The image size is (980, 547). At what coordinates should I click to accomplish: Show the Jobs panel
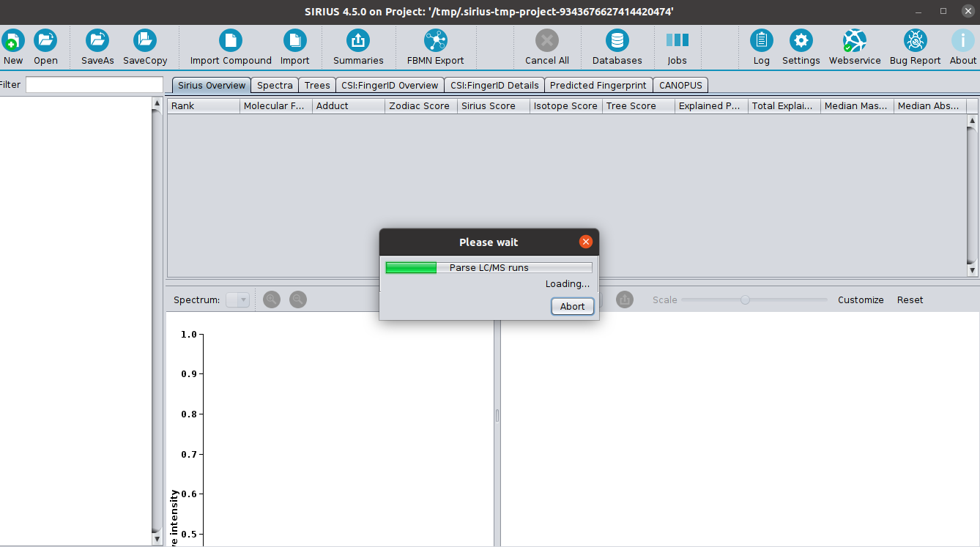(x=677, y=41)
